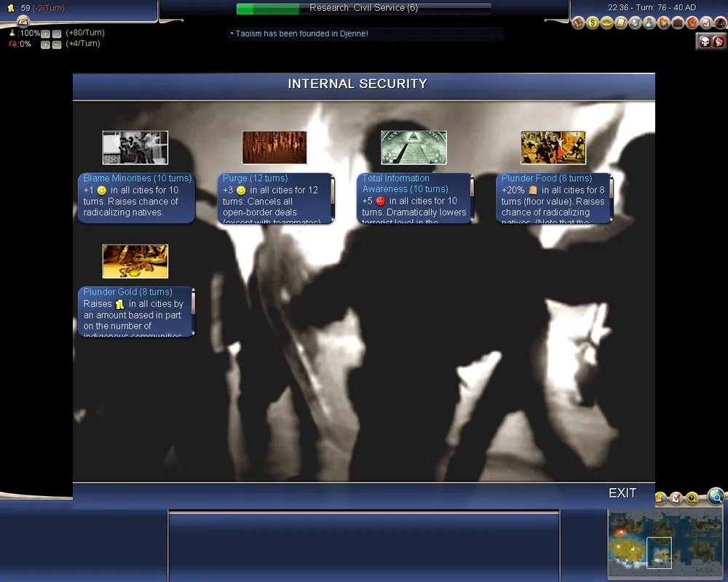
Task: Open the turn log notepad icon
Action: pos(676,498)
